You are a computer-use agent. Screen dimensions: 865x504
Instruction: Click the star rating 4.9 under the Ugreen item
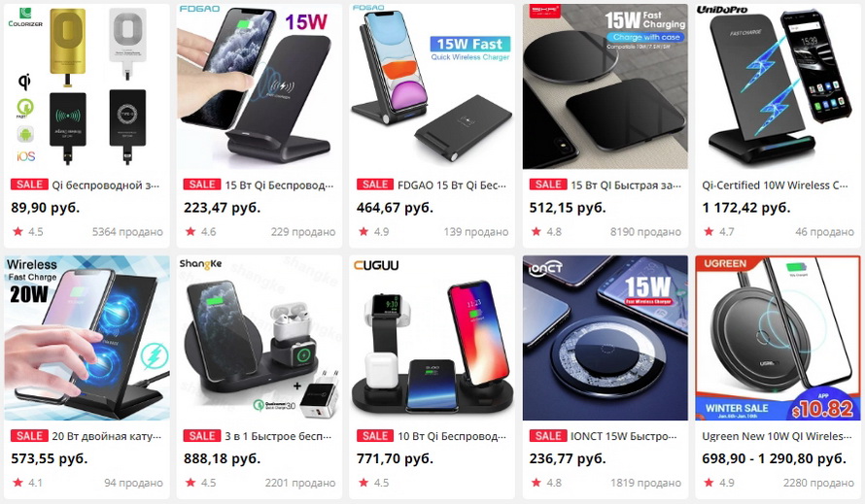[x=719, y=483]
